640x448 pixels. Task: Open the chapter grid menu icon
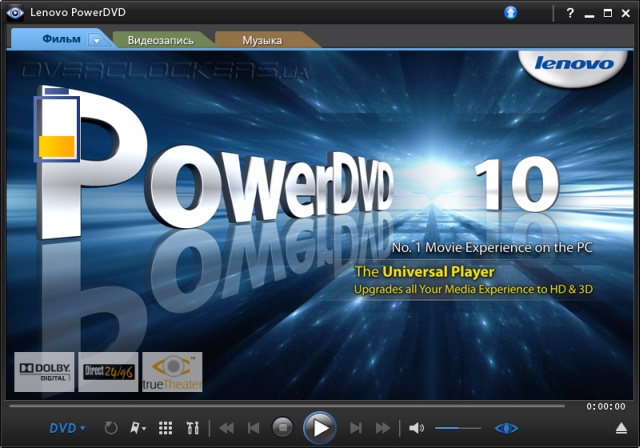click(165, 428)
